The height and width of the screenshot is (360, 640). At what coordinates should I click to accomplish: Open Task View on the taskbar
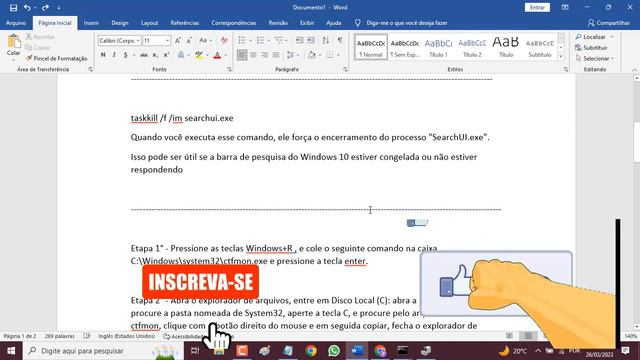point(195,351)
